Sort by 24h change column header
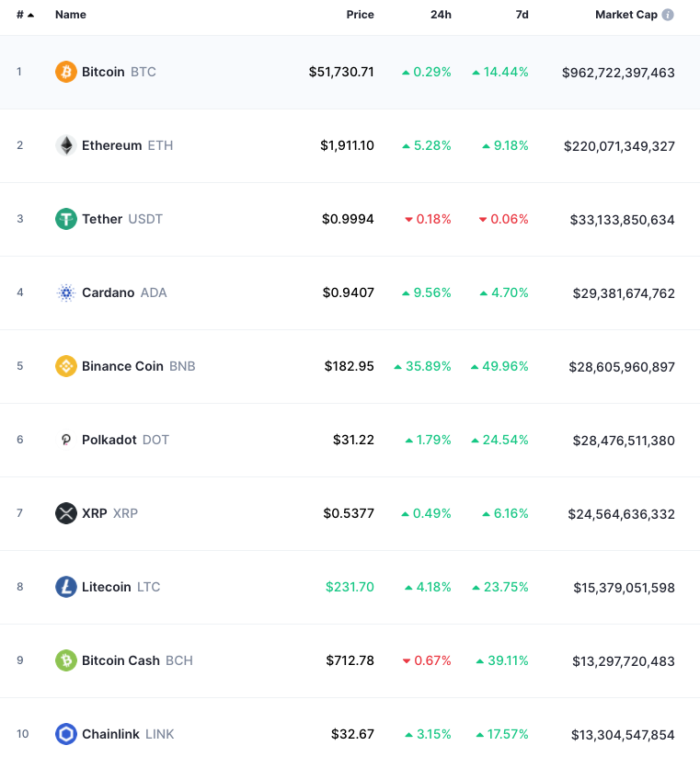The image size is (700, 757). (441, 15)
